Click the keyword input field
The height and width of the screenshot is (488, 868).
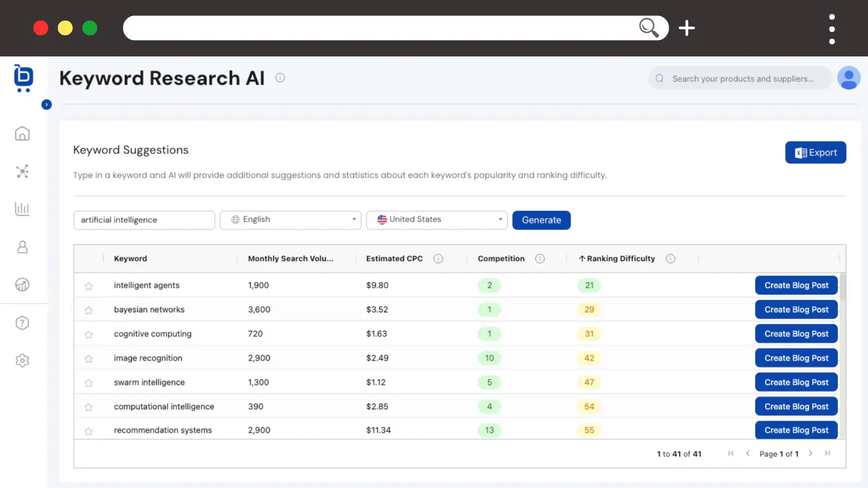pos(144,220)
